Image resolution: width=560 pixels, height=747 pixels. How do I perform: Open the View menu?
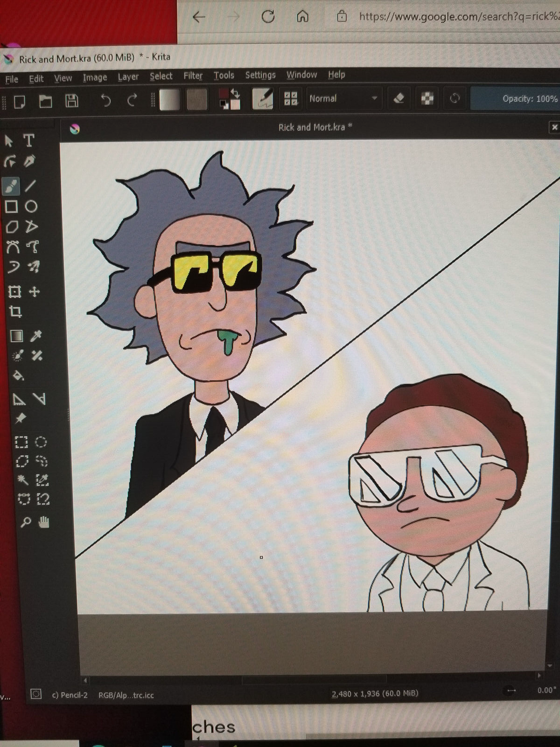point(63,78)
